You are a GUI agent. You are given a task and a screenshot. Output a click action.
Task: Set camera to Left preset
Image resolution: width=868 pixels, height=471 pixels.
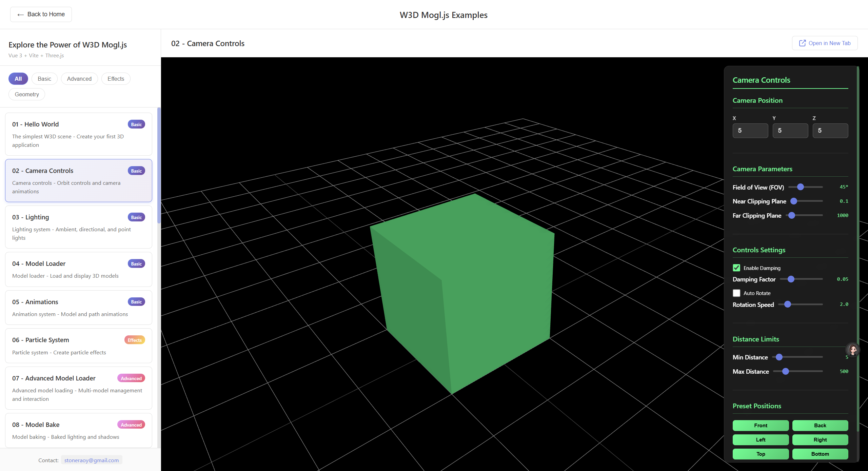click(761, 440)
